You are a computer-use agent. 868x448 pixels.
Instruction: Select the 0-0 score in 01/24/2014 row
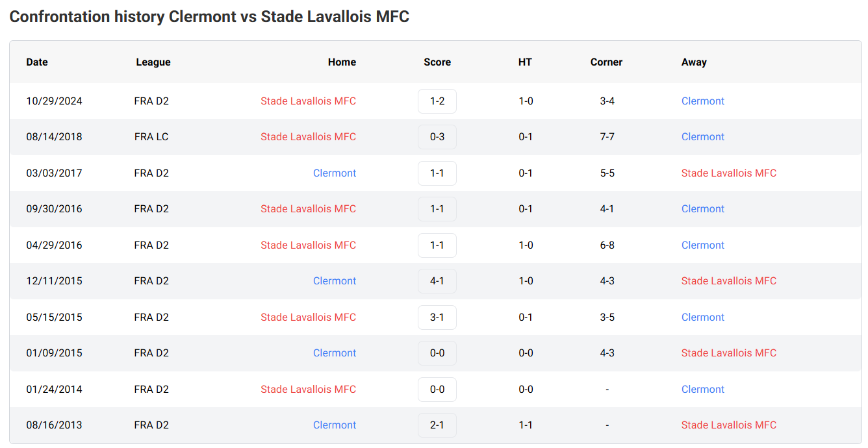[437, 390]
